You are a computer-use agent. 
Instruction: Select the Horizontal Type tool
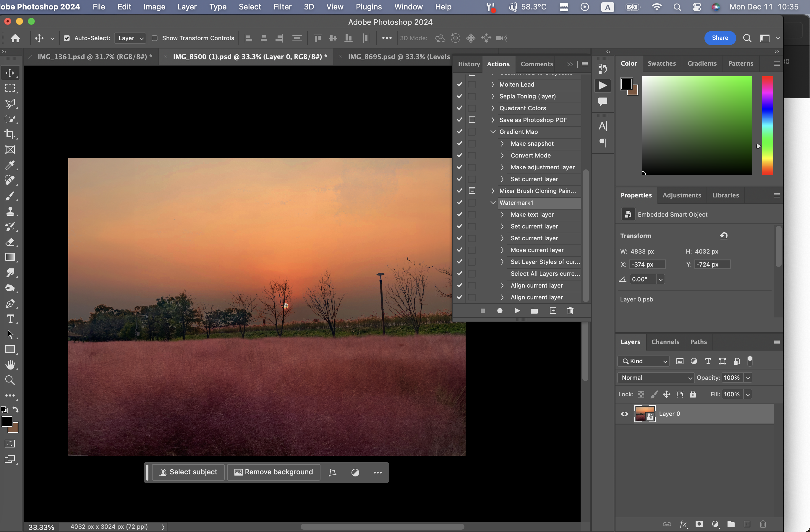tap(10, 319)
